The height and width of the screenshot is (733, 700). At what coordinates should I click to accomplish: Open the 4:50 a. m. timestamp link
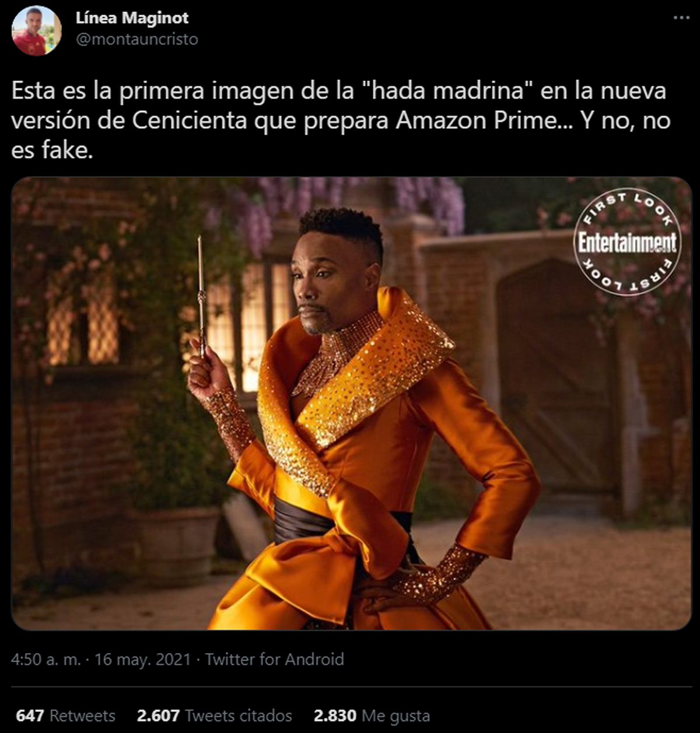(45, 660)
